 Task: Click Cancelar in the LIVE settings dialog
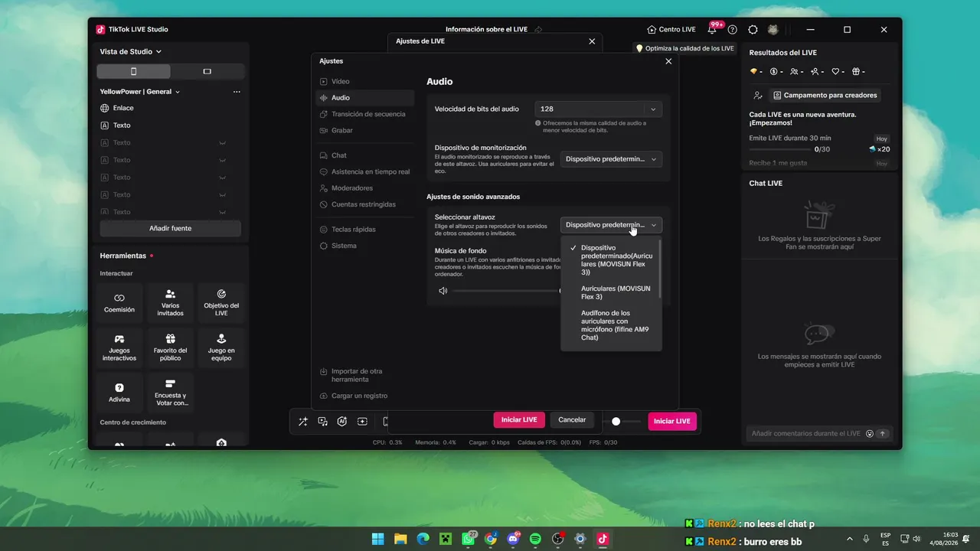point(572,420)
